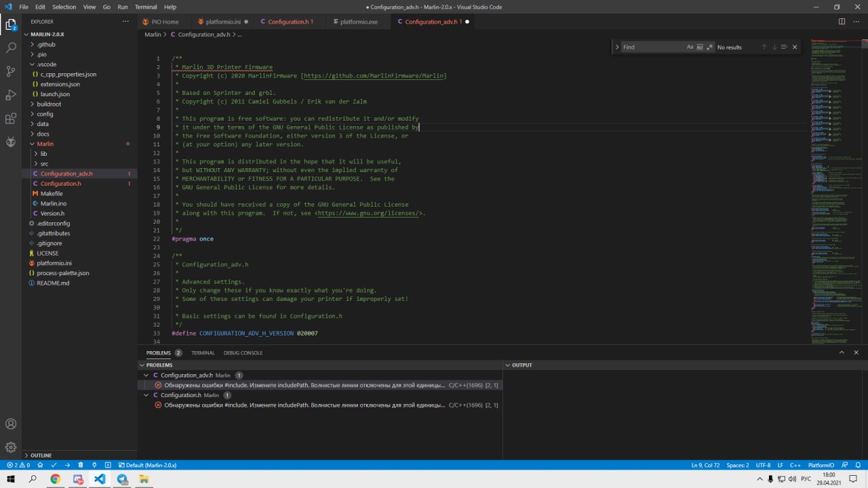Screen dimensions: 868x488
Task: Open the Selection menu
Action: click(x=64, y=7)
